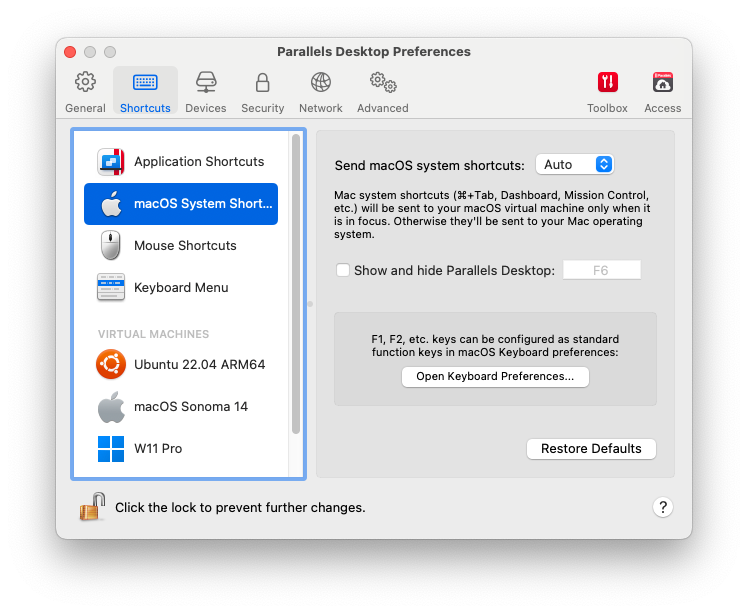Click the Apple logo in macOS System Shortcuts
Screen dimensions: 748x613
coord(111,204)
